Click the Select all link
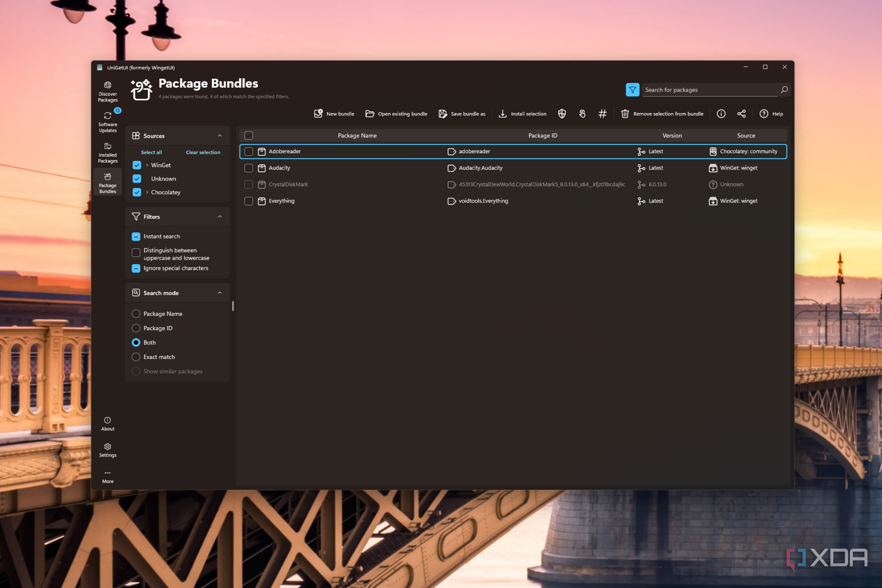 point(151,152)
